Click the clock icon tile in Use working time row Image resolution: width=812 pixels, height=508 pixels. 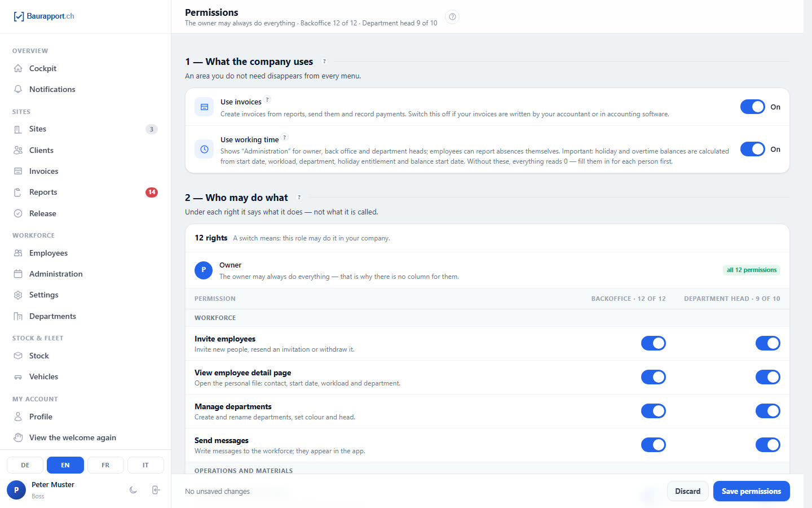coord(204,149)
